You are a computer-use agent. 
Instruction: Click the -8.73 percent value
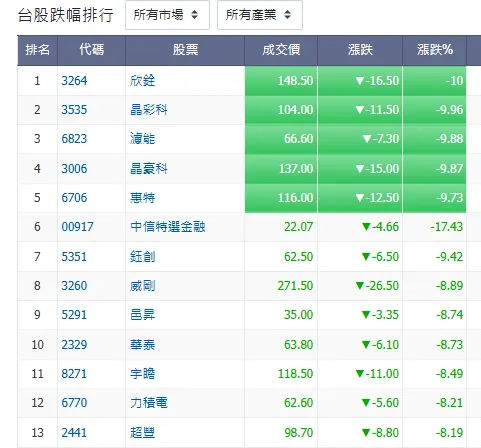tap(450, 345)
